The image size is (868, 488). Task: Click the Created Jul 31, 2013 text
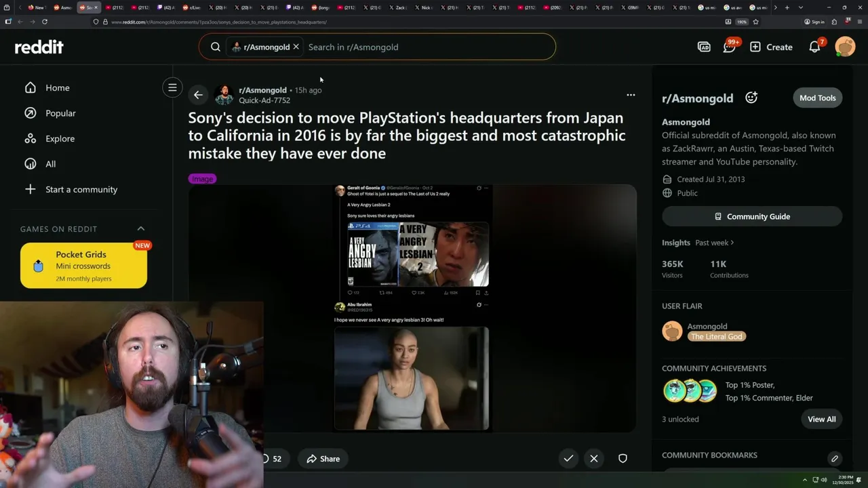(x=711, y=180)
